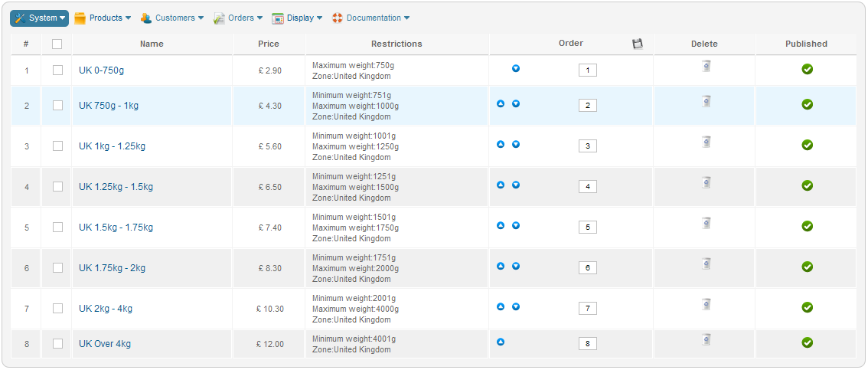
Task: Sort by the Price column header
Action: click(269, 44)
